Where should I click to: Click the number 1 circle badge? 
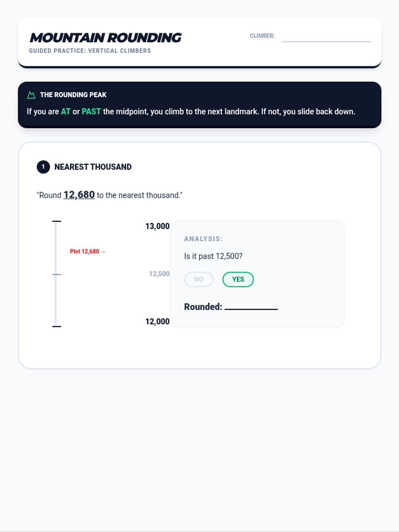pos(43,167)
